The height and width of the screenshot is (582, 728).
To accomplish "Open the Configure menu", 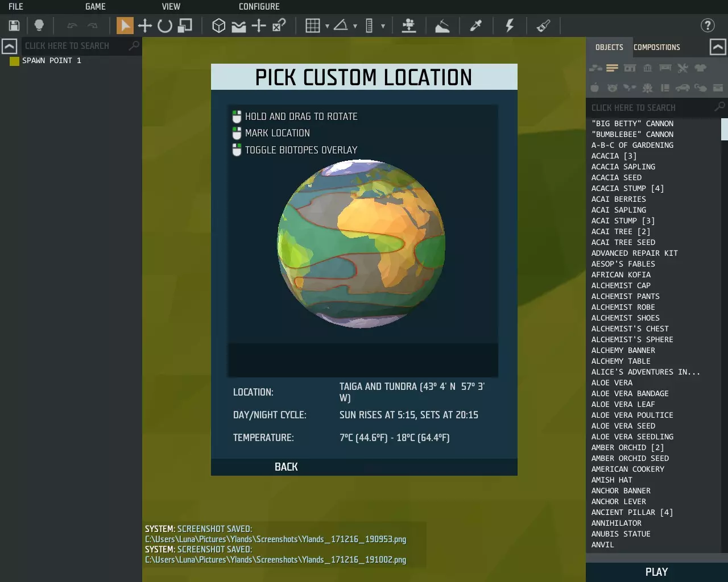I will tap(259, 7).
